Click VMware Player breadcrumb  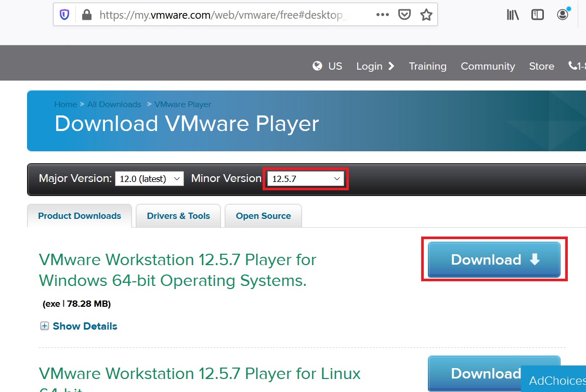pos(183,104)
